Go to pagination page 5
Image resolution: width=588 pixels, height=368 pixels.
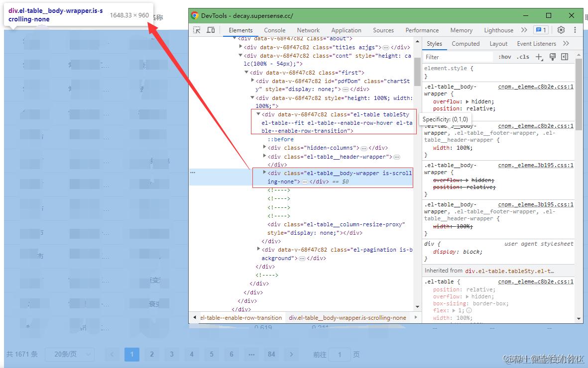pos(212,354)
